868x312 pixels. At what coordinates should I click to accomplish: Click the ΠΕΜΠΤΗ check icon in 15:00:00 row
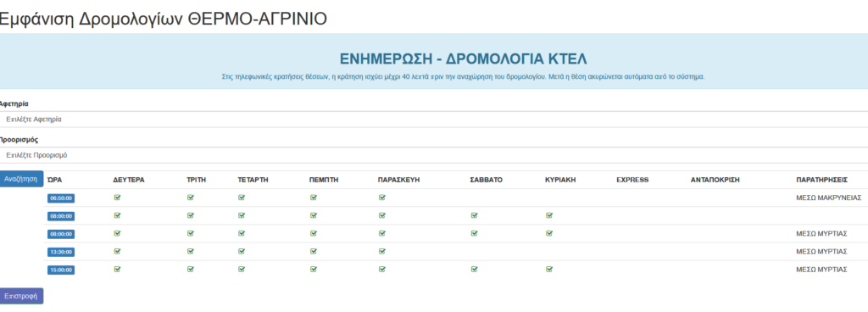click(x=314, y=270)
